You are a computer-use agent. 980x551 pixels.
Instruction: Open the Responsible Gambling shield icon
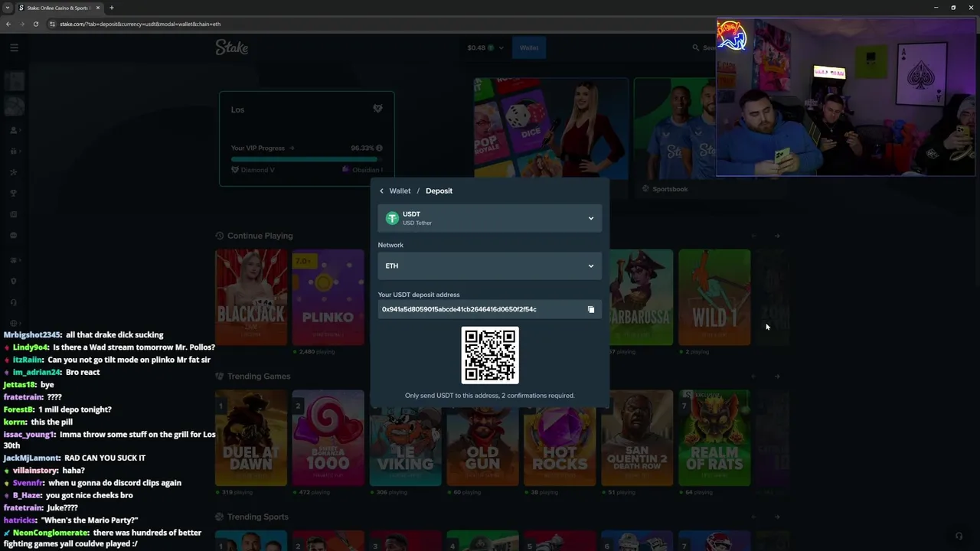click(14, 281)
